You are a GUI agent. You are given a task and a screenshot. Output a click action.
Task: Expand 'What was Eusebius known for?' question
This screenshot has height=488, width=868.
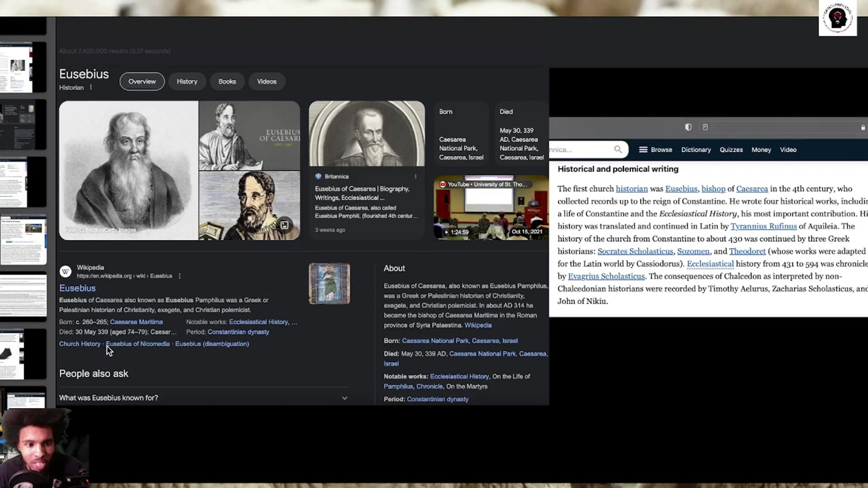click(x=204, y=398)
